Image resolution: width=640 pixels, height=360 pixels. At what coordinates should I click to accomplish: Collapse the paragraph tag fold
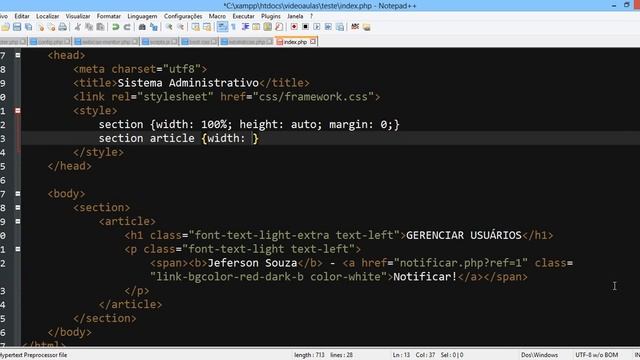(18, 249)
